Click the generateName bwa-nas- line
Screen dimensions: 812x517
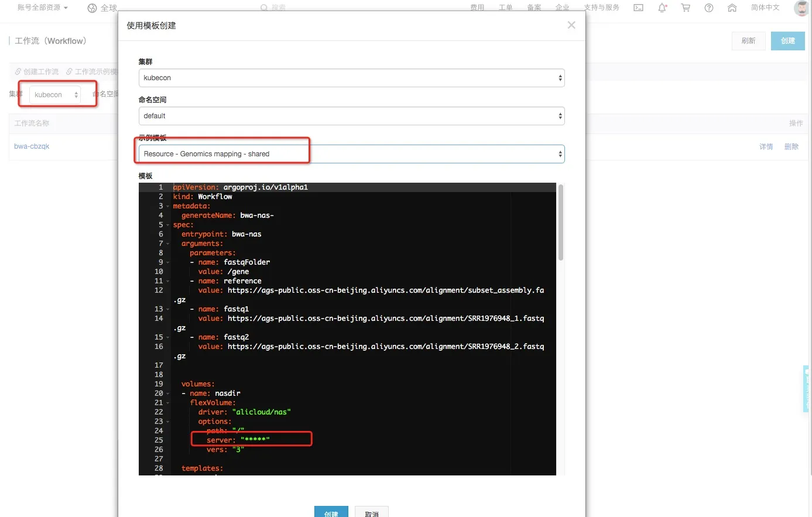(228, 215)
